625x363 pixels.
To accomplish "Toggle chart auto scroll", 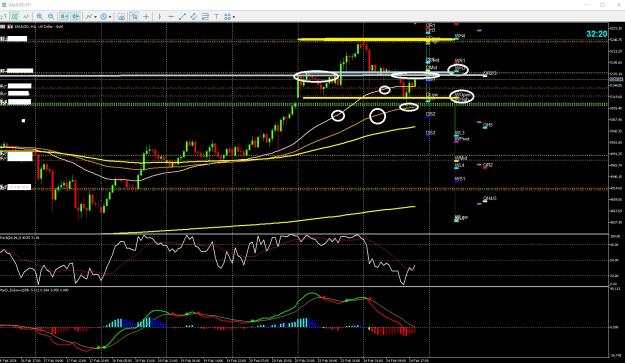I will 64,17.
